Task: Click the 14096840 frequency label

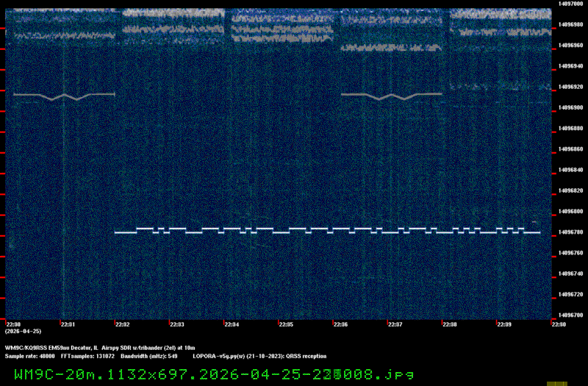Action: coord(570,170)
